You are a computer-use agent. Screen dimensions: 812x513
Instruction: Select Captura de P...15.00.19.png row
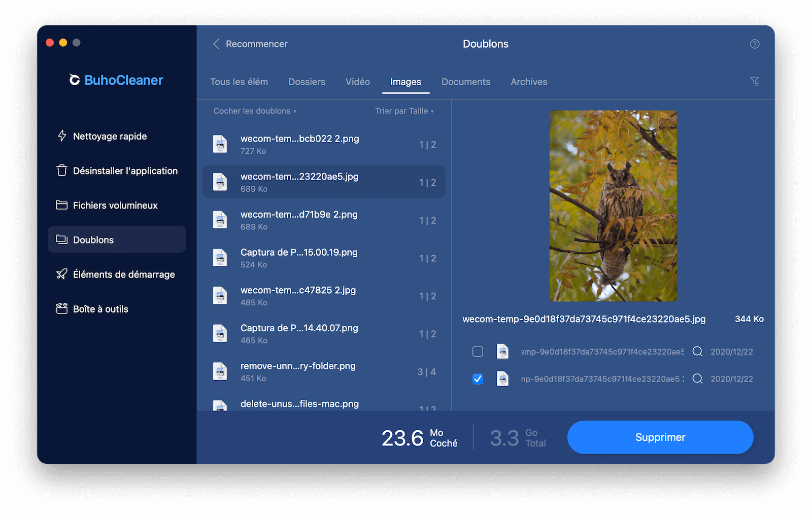click(324, 258)
